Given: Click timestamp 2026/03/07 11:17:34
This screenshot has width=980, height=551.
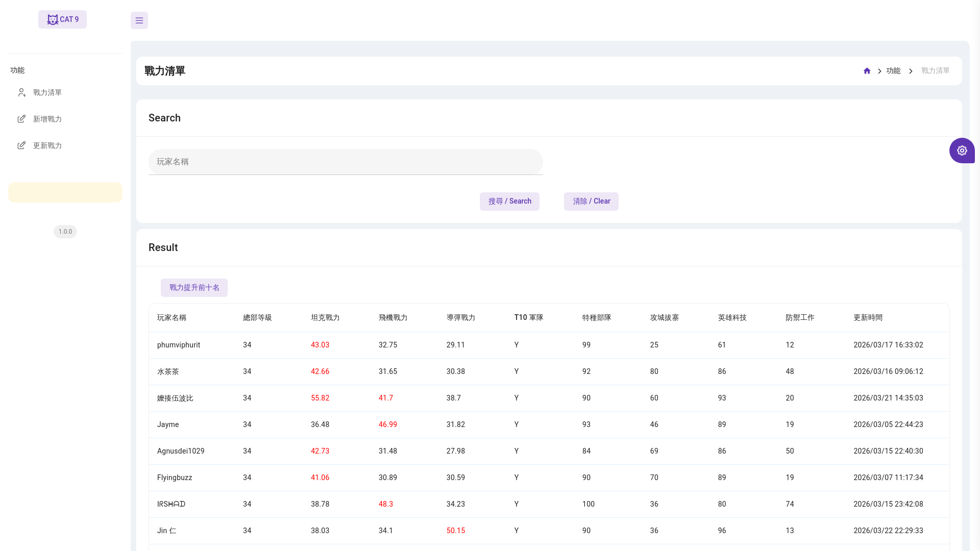Looking at the screenshot, I should [x=888, y=478].
